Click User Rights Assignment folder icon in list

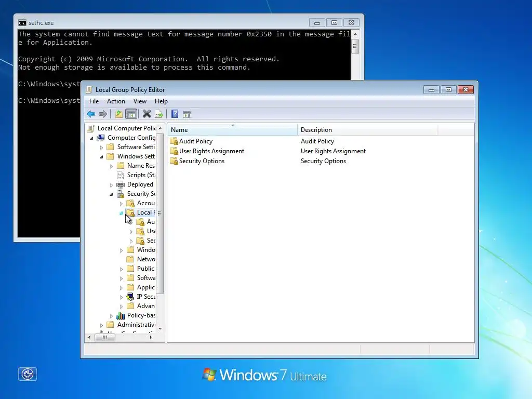174,151
